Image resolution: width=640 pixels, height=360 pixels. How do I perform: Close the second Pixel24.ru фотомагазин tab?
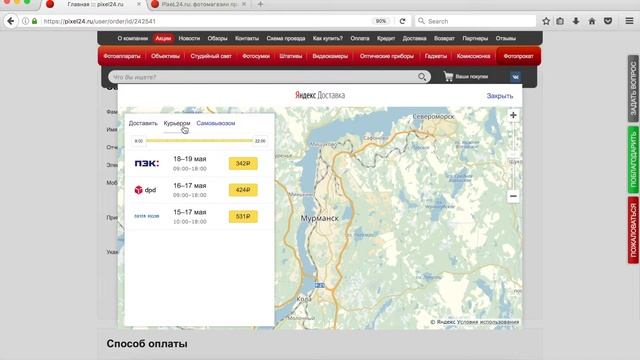pos(244,4)
